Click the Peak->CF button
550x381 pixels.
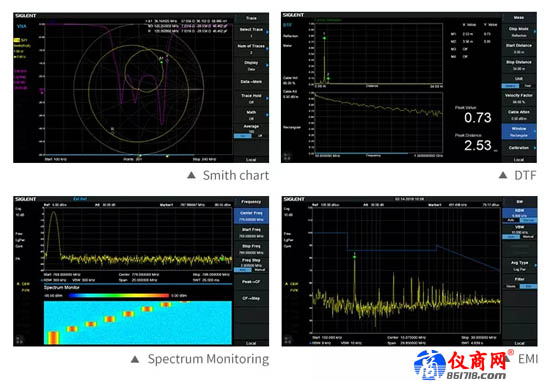[251, 282]
